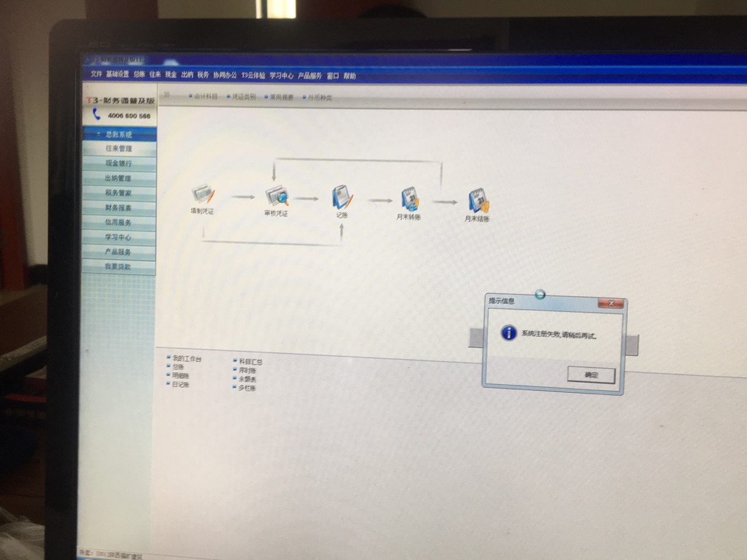Open the 文件 menu
This screenshot has height=560, width=747.
[x=96, y=74]
